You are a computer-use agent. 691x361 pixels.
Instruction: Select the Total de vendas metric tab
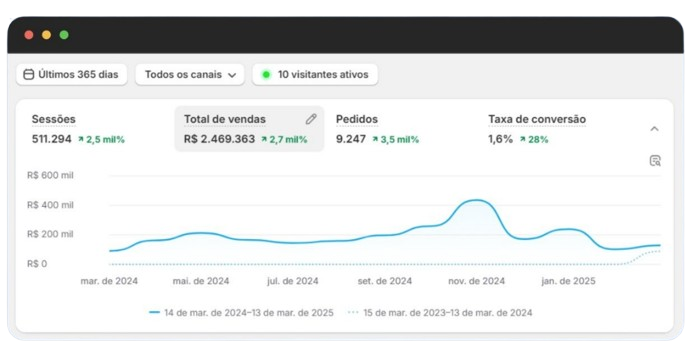[x=249, y=129]
